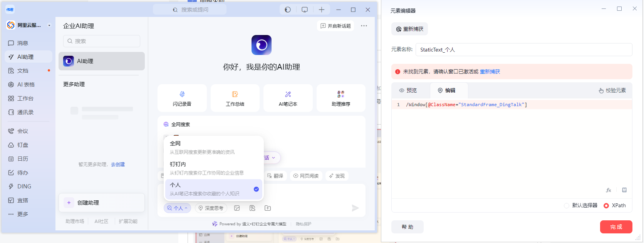Click the AI assistant icon in title bar

288,10
